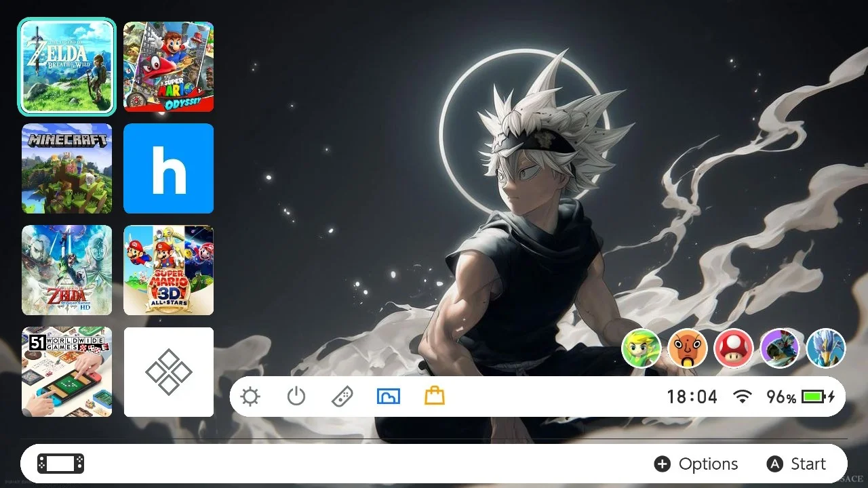Open System Settings gear icon
868x488 pixels.
250,396
